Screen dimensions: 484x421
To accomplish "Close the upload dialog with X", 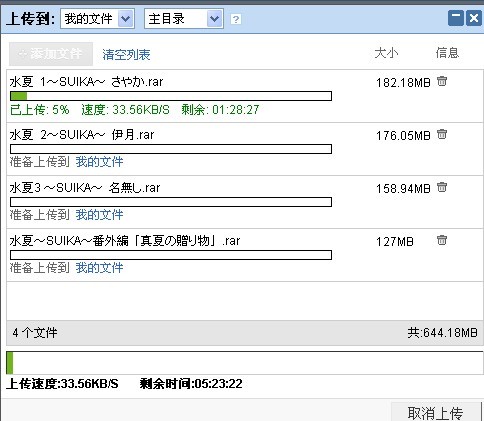I will tap(474, 18).
